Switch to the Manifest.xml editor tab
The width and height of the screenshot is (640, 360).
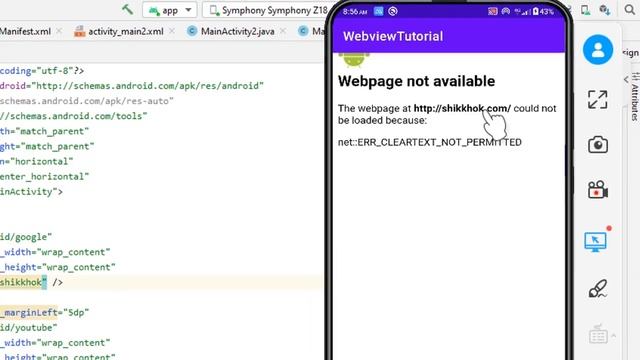(x=25, y=31)
